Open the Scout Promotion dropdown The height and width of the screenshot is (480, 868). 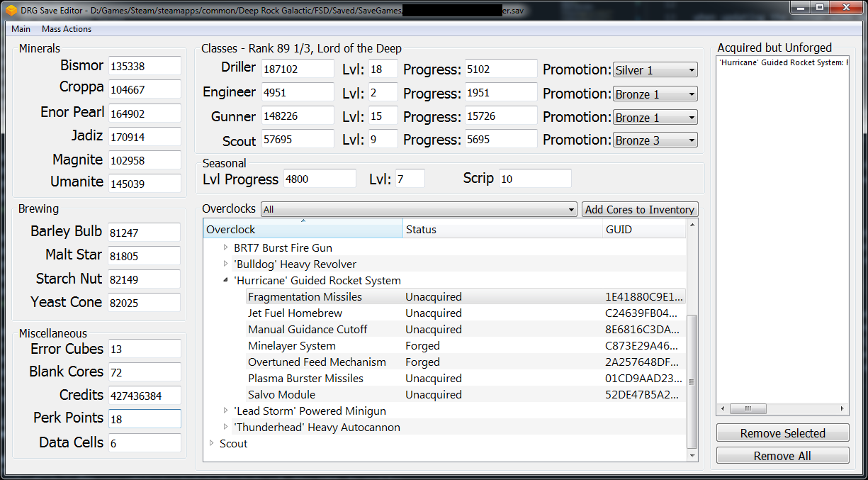click(x=655, y=140)
